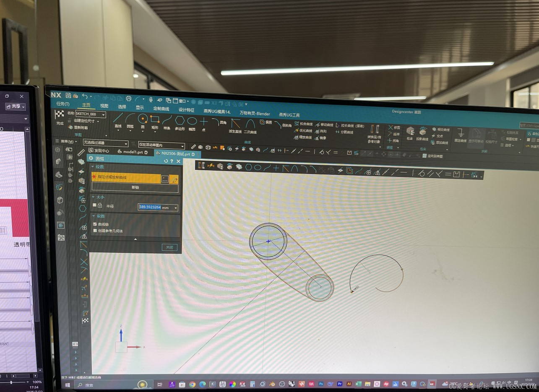Select the 直线 (Line) sketch tool
Image resolution: width=539 pixels, height=392 pixels.
pos(118,120)
